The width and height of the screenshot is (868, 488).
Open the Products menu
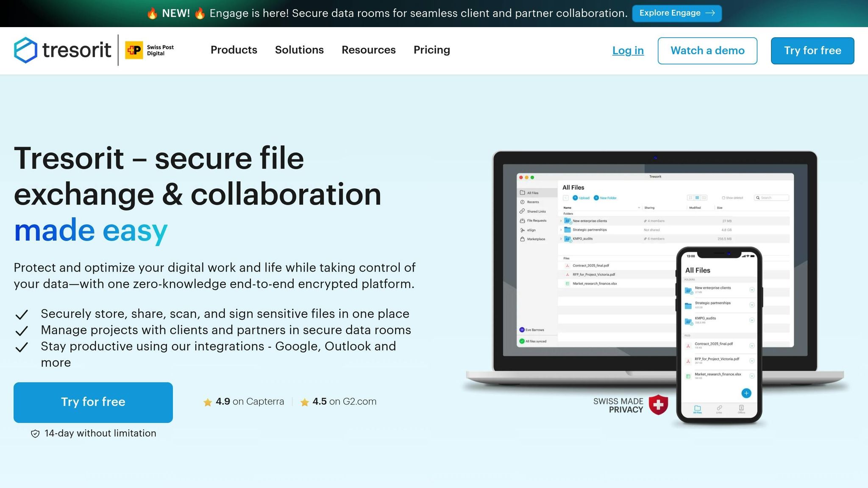234,50
